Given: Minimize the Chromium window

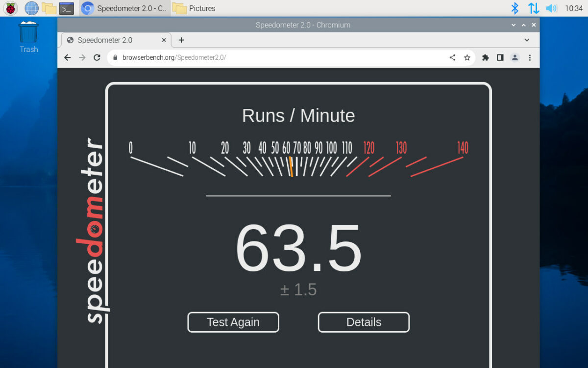Looking at the screenshot, I should pyautogui.click(x=514, y=25).
